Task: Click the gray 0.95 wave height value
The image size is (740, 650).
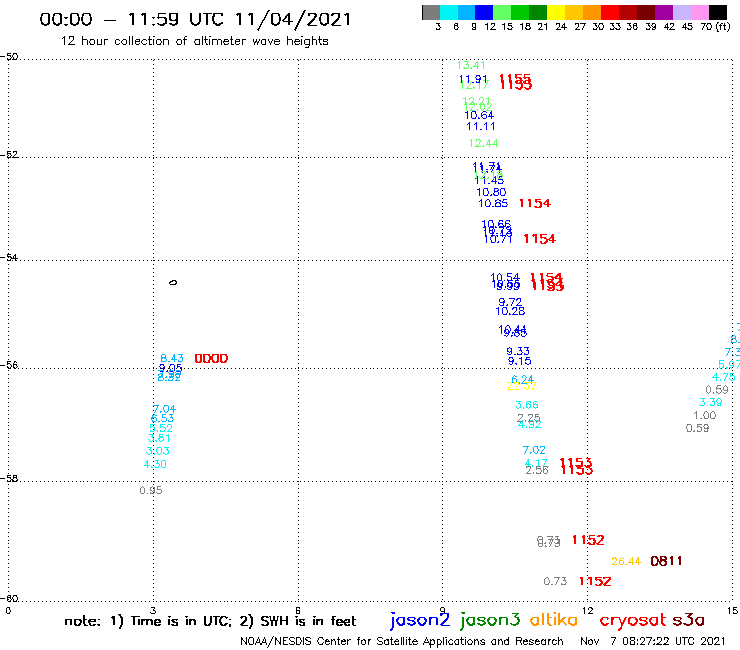Action: click(x=151, y=490)
